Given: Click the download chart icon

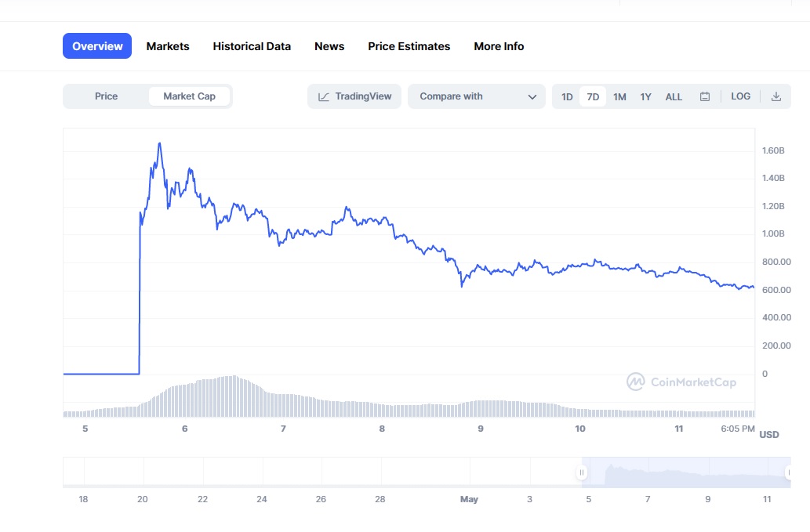Looking at the screenshot, I should 775,96.
